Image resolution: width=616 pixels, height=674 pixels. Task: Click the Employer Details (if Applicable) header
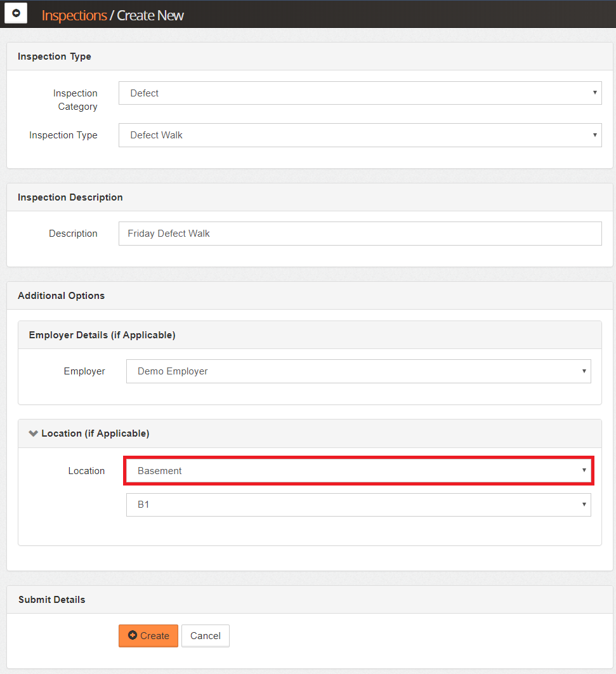coord(102,334)
